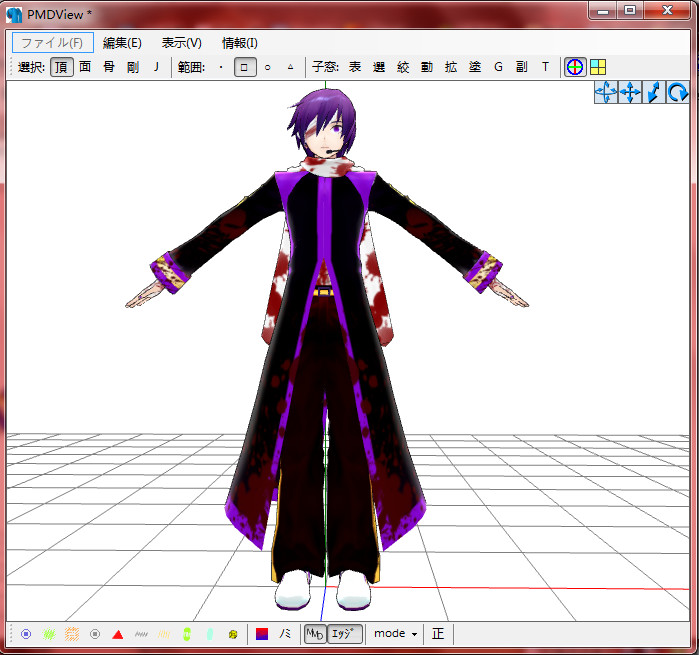Open the ファイル(F) menu
The height and width of the screenshot is (655, 699).
[53, 43]
